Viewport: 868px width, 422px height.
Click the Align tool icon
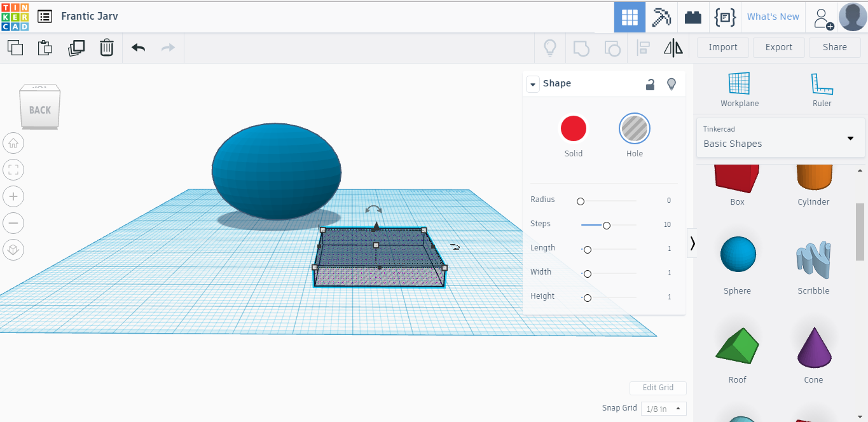643,48
